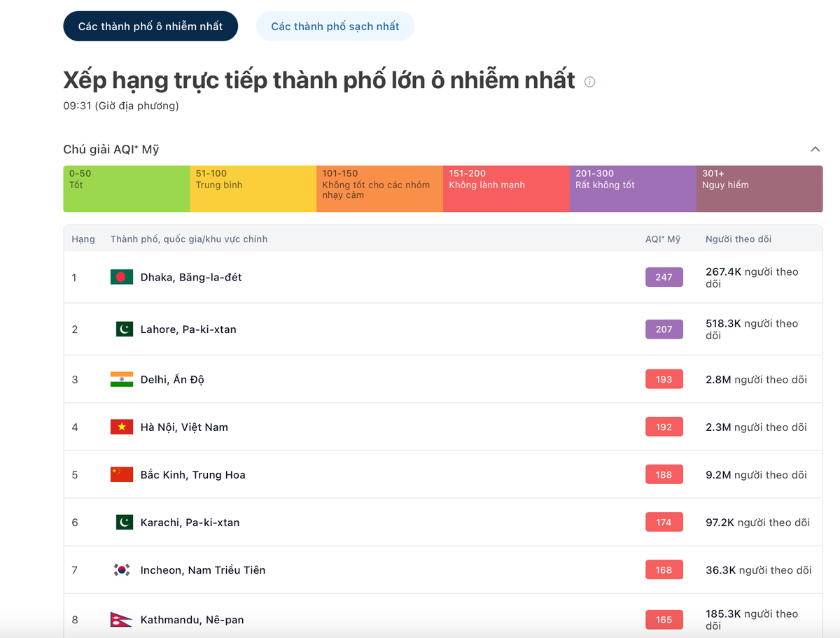The width and height of the screenshot is (840, 638).
Task: Click the Pakistan flag next to Lahore
Action: point(124,329)
